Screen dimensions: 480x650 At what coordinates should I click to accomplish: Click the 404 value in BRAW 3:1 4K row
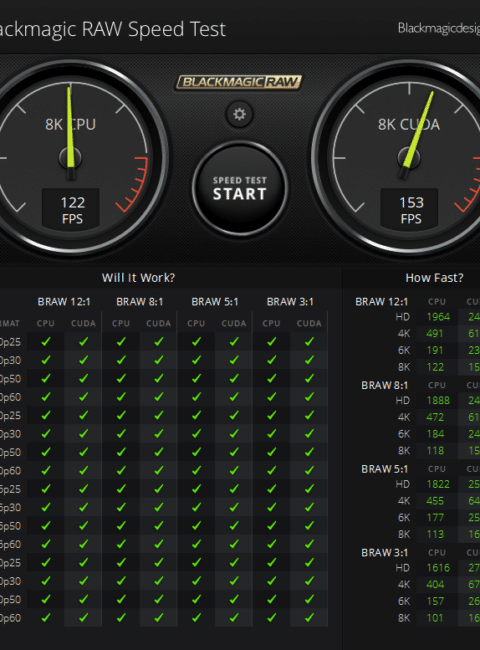(x=435, y=585)
